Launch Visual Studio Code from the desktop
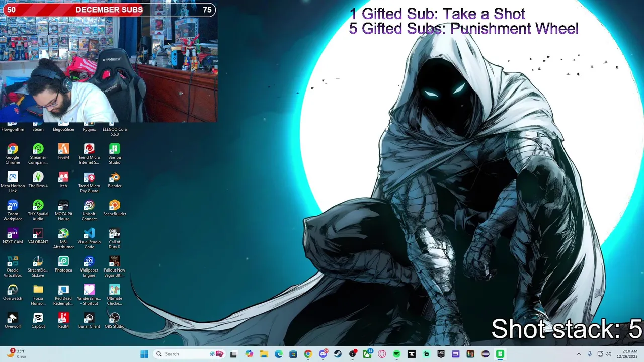The width and height of the screenshot is (644, 362). [x=89, y=239]
